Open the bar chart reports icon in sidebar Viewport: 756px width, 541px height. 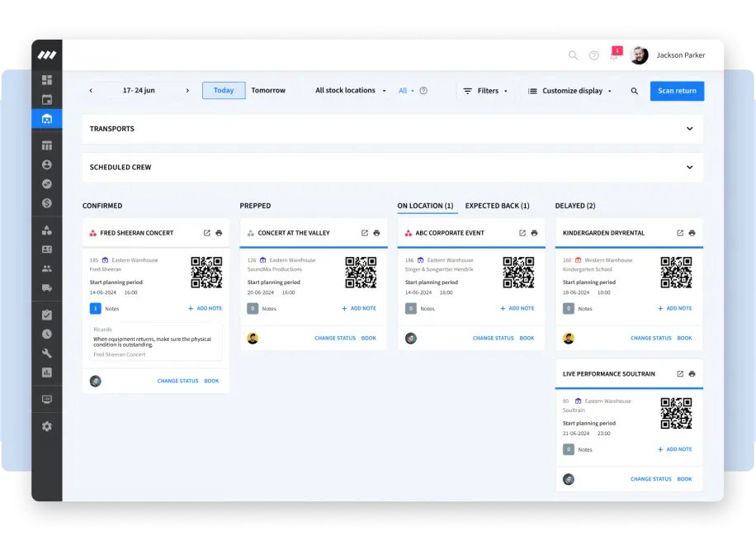(47, 373)
